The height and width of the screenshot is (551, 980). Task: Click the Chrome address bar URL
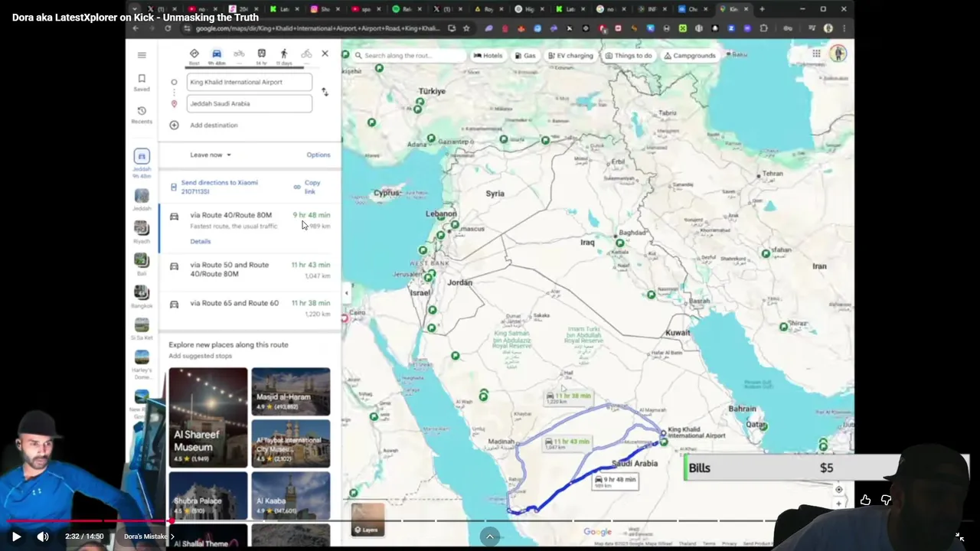point(317,28)
